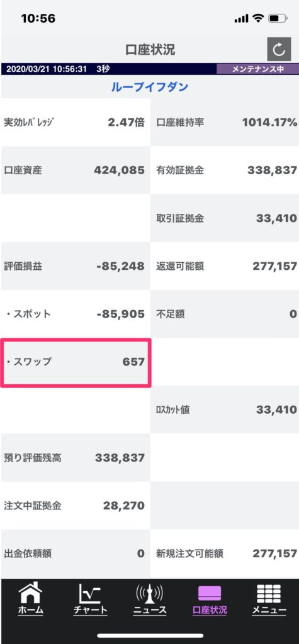The width and height of the screenshot is (299, 644).
Task: Open the ホーム home tab icon
Action: coord(30,599)
